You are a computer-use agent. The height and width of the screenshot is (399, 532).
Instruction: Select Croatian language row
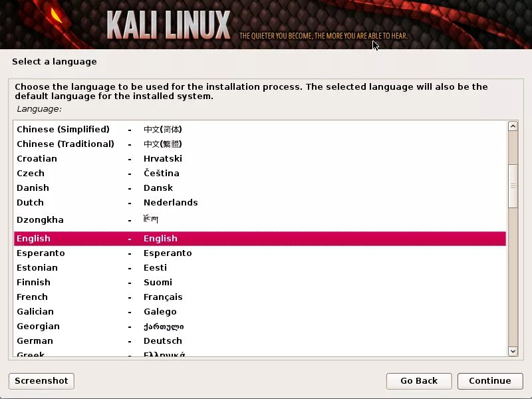pos(260,158)
